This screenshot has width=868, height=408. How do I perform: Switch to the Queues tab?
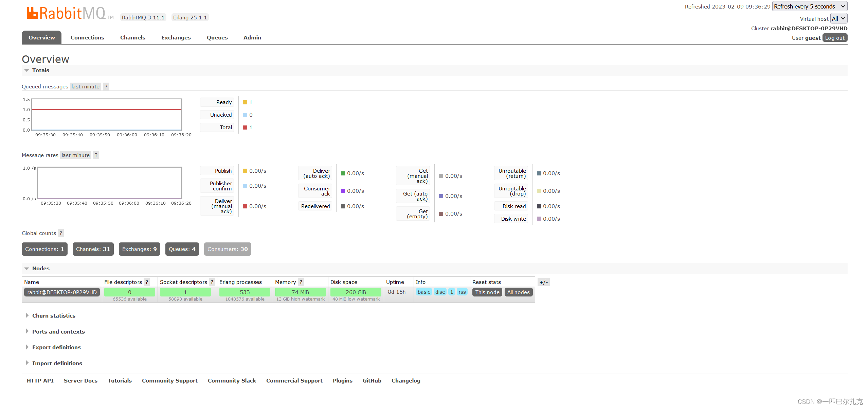click(x=217, y=38)
